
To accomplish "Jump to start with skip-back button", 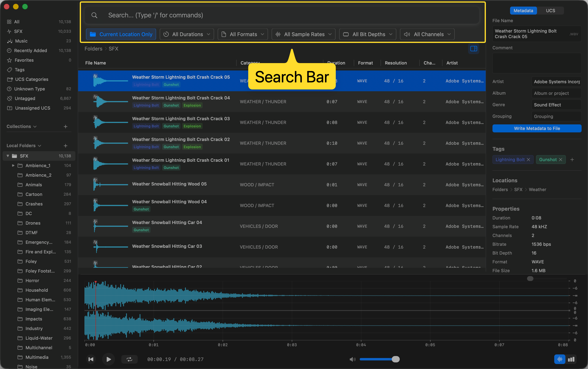I will pyautogui.click(x=91, y=359).
